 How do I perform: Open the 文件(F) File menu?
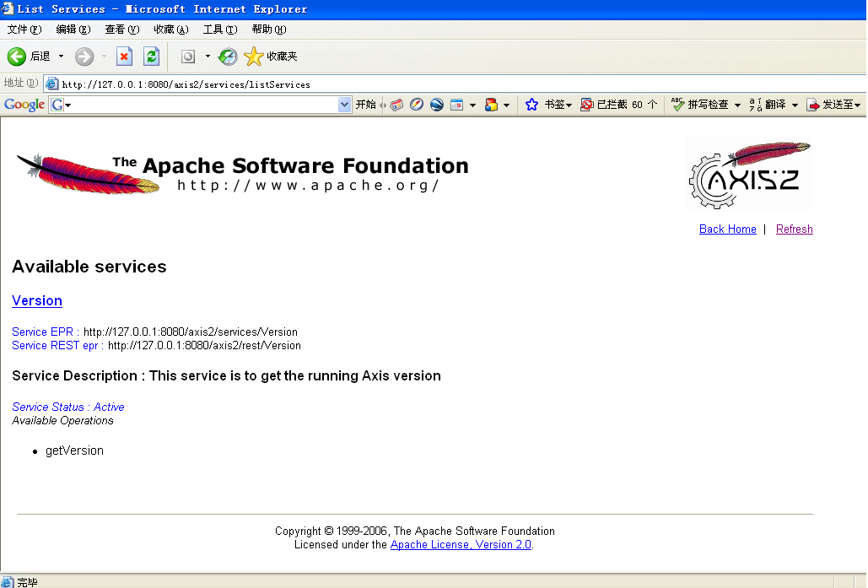click(24, 30)
